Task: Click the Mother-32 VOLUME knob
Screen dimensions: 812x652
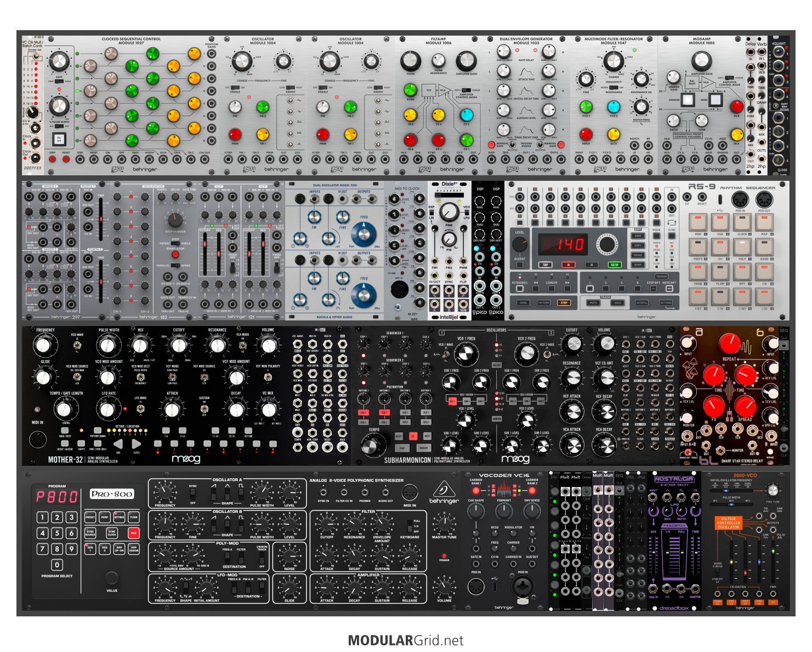Action: coord(268,345)
